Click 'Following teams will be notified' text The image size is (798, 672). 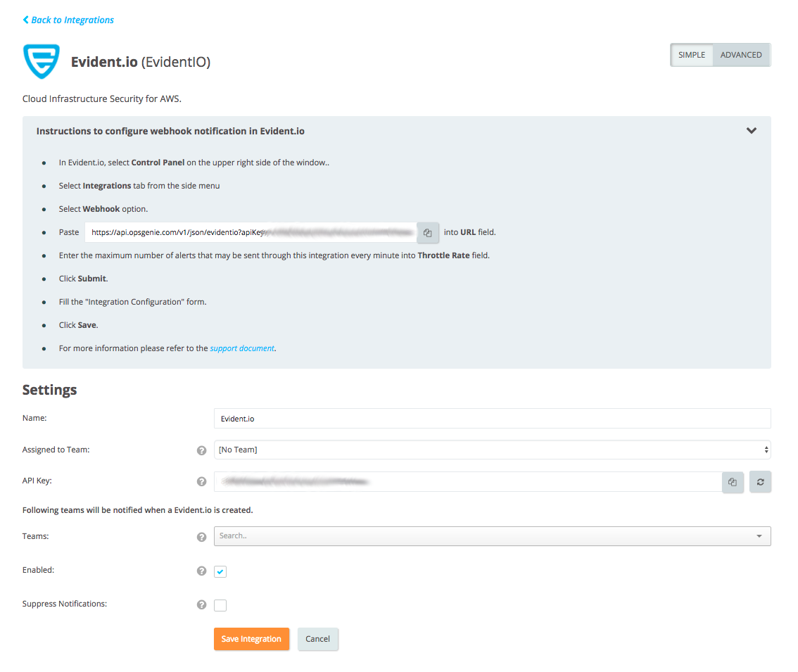(137, 510)
